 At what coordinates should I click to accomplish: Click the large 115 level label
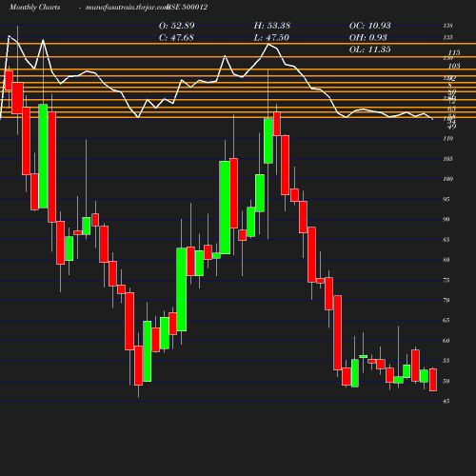point(454,52)
